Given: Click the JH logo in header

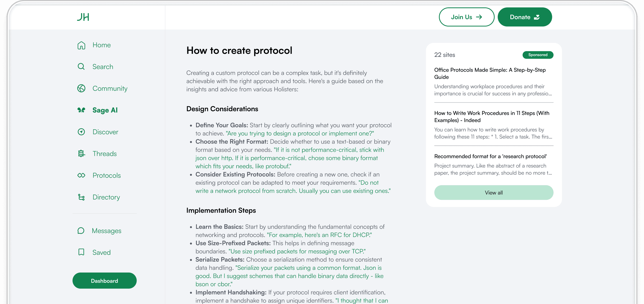Looking at the screenshot, I should click(83, 17).
